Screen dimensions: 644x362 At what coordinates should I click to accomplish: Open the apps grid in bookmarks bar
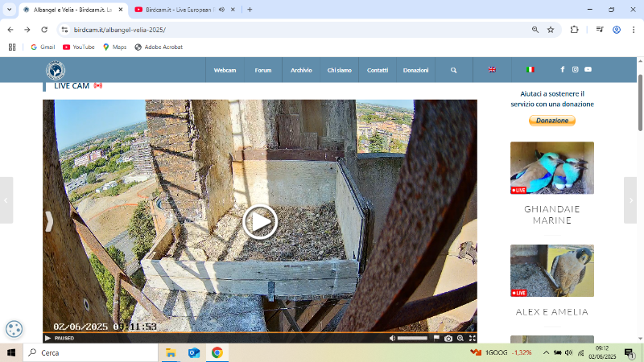(12, 47)
